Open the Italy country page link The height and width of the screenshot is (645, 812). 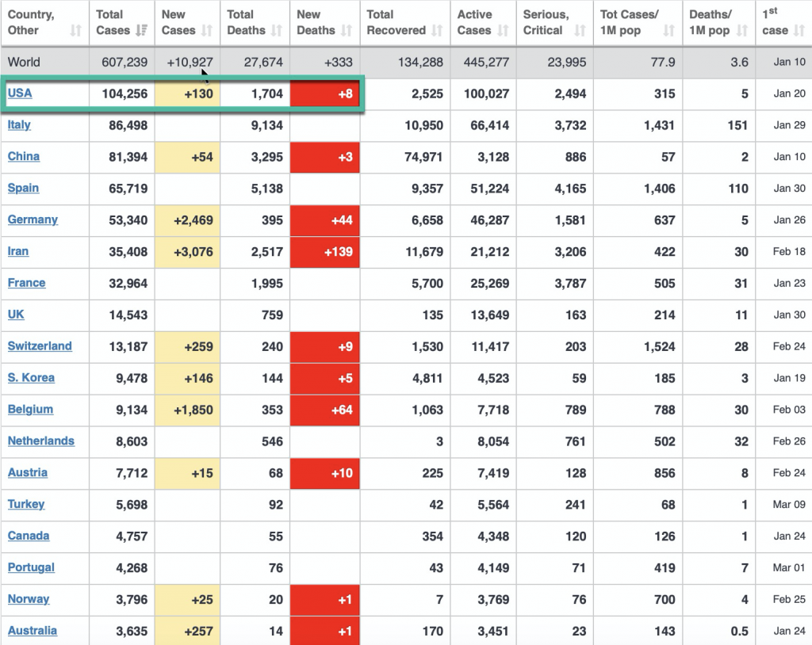pyautogui.click(x=19, y=124)
